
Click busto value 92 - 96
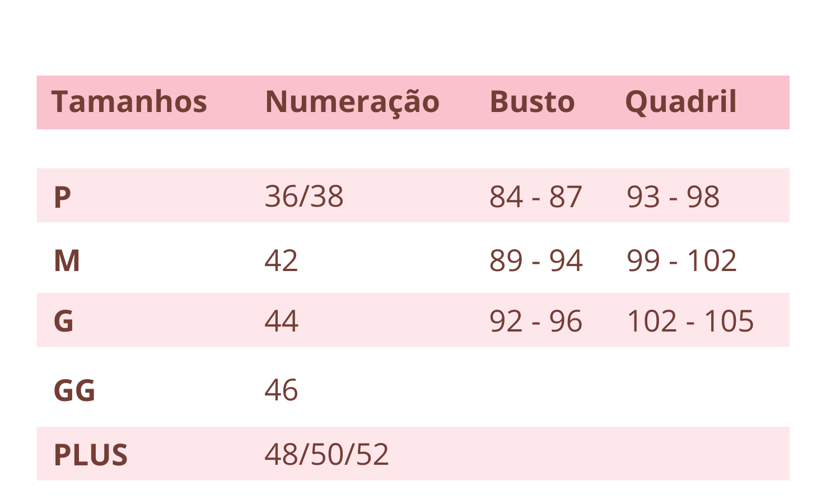coord(536,321)
